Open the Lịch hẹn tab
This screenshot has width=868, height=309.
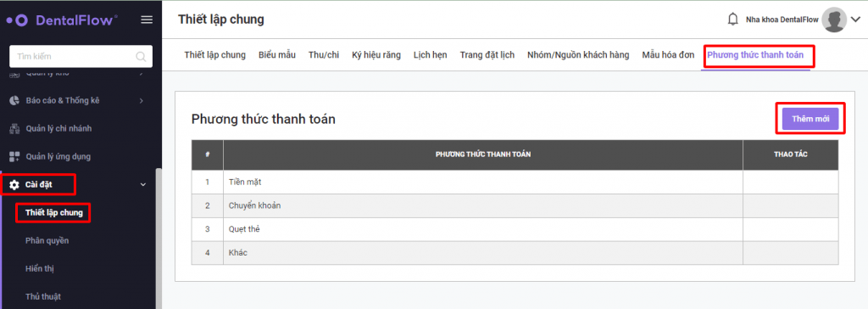tap(430, 55)
